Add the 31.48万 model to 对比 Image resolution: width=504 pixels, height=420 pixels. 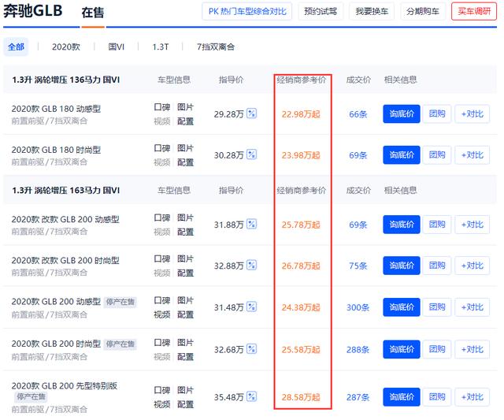pyautogui.click(x=472, y=307)
